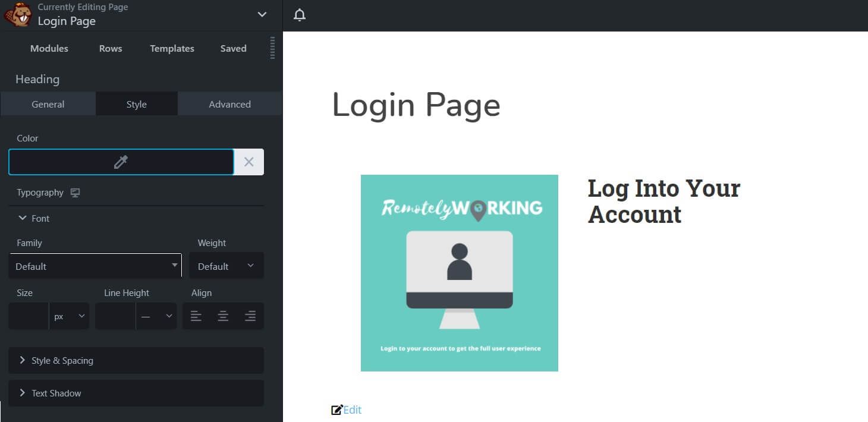The image size is (868, 422).
Task: Expand the Text Shadow section
Action: tap(136, 393)
